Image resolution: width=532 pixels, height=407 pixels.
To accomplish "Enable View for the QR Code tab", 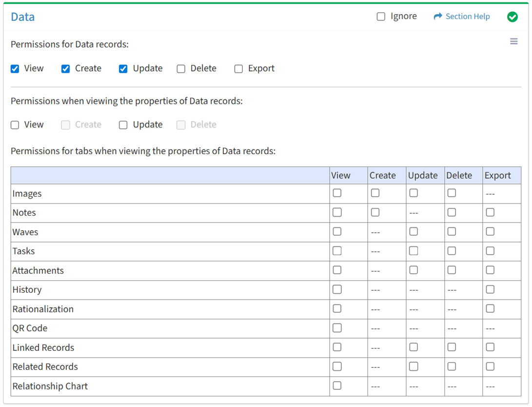I will 337,328.
